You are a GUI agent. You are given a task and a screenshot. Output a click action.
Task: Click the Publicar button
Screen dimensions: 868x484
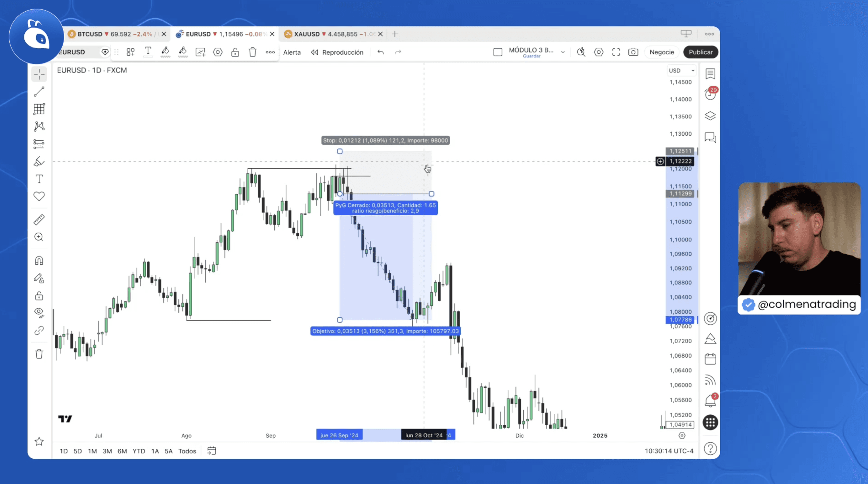pos(701,52)
